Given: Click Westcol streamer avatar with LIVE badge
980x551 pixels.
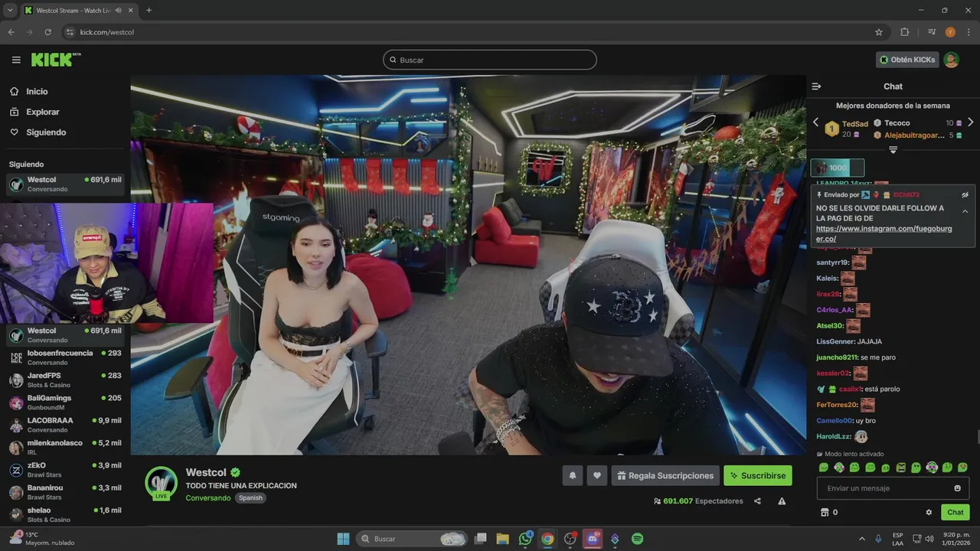Looking at the screenshot, I should [162, 483].
